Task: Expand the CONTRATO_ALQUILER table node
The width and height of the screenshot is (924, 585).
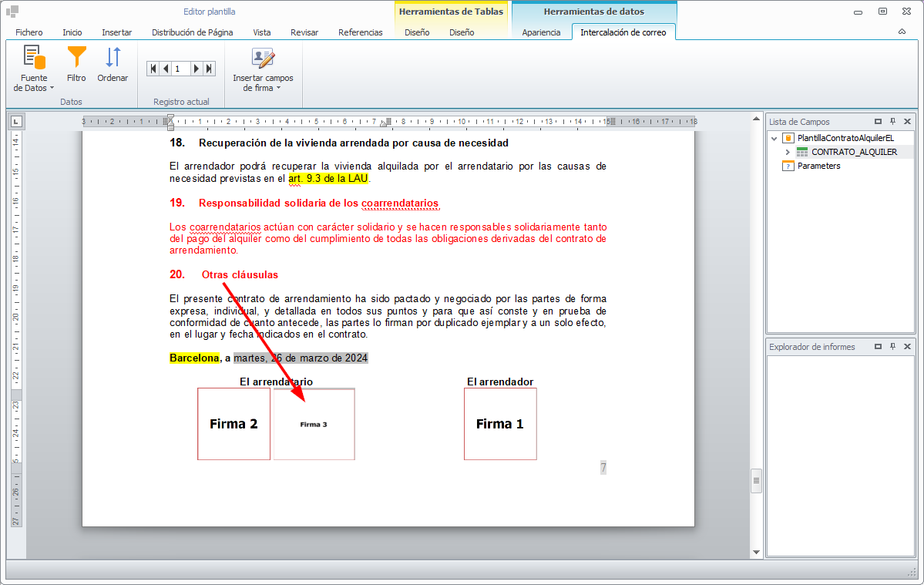Action: click(x=788, y=152)
